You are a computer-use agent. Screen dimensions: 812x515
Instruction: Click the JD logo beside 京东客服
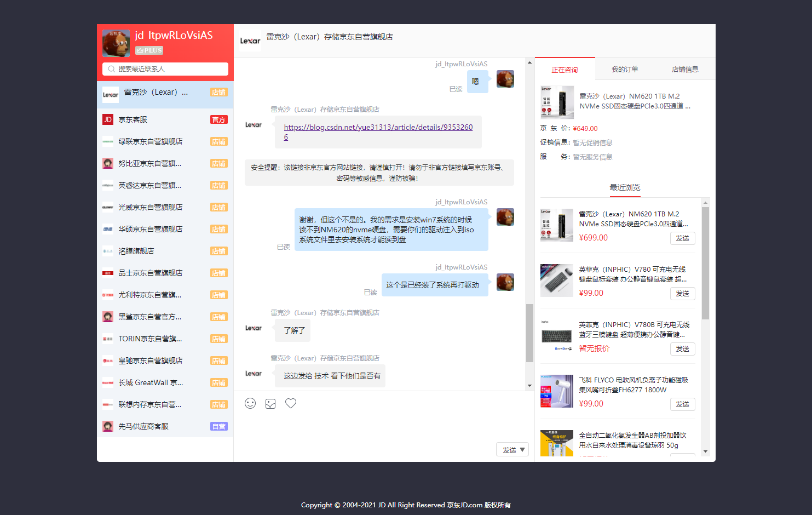click(108, 119)
